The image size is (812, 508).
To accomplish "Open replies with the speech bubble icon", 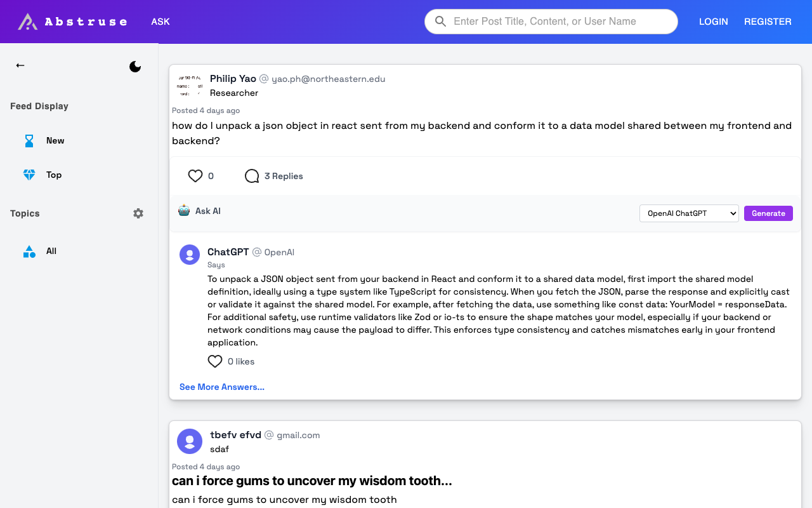I will coord(251,176).
